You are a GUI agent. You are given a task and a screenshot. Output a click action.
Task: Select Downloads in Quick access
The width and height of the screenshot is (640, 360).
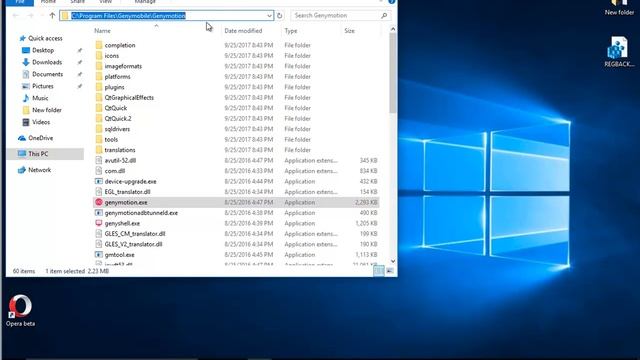[47, 62]
